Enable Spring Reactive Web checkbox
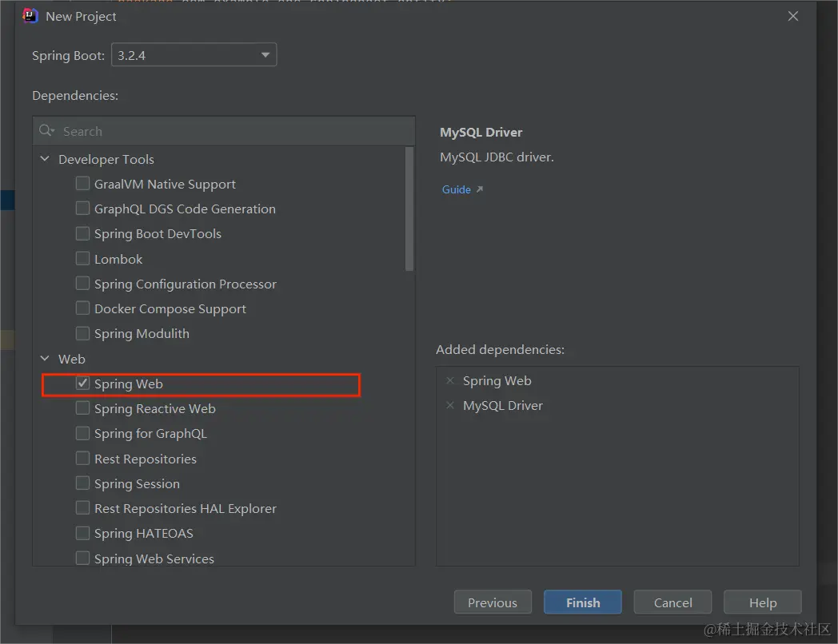 coord(82,408)
